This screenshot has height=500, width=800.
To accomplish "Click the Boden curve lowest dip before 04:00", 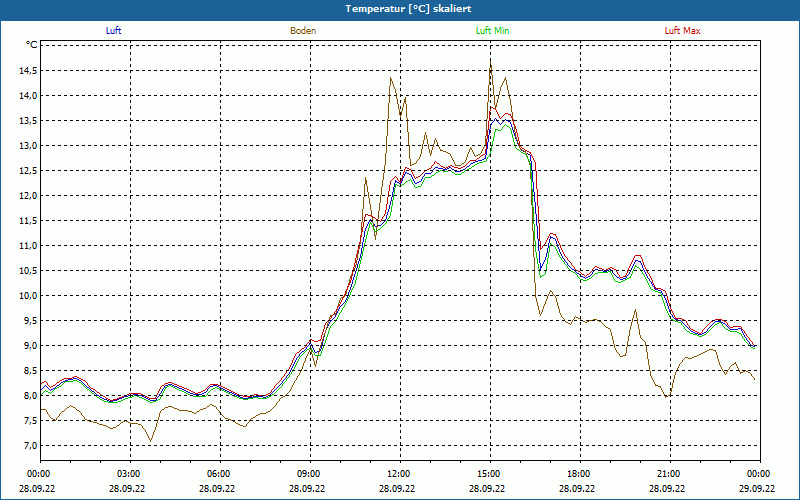I will [150, 440].
